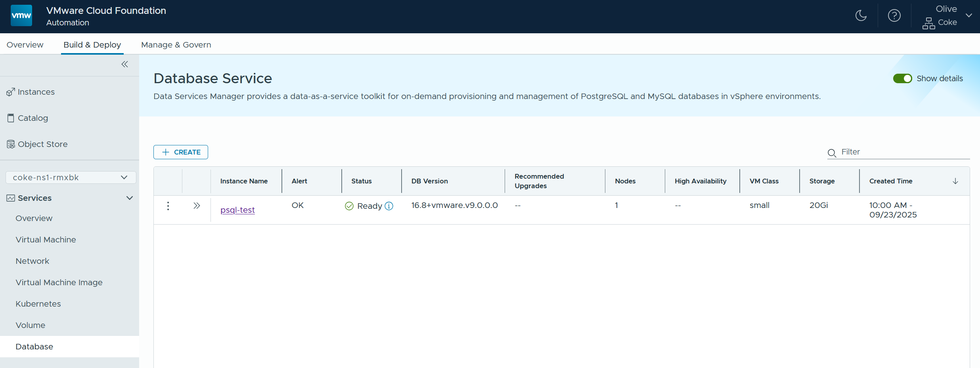Click the Recommended Upgrades column header

click(539, 181)
